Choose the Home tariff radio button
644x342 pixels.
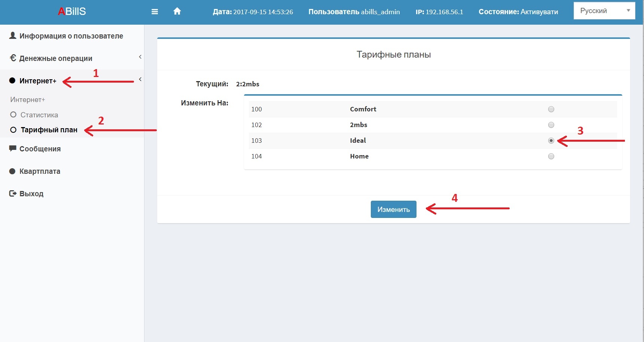pos(551,156)
